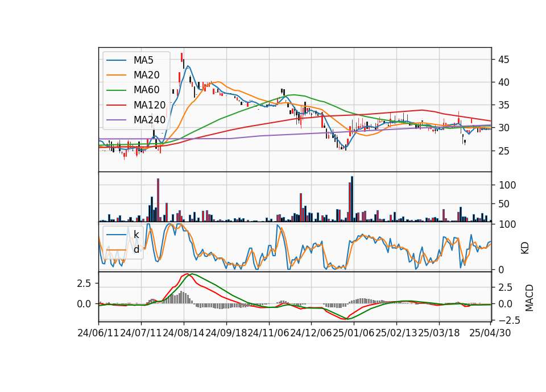546x392 pixels.
Task: Click the 24/09/18 date label
Action: click(x=226, y=333)
